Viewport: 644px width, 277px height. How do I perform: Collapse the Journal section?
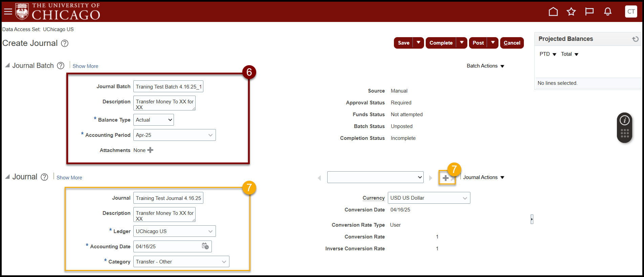coord(7,177)
